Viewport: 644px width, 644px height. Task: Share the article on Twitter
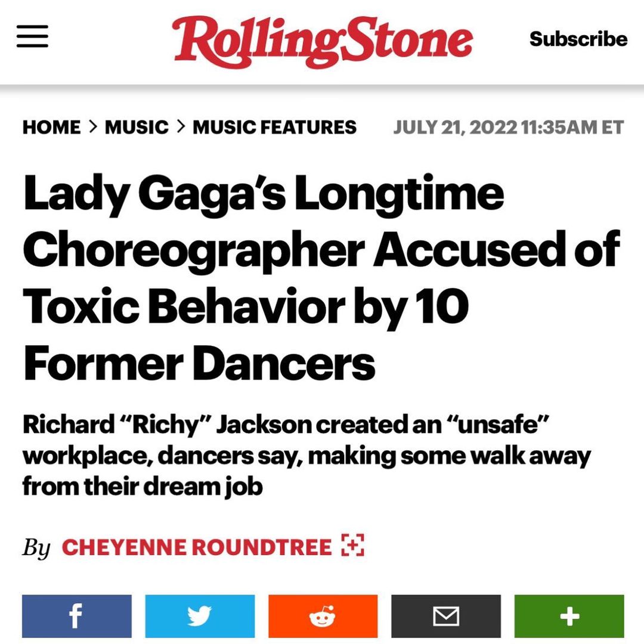[200, 616]
